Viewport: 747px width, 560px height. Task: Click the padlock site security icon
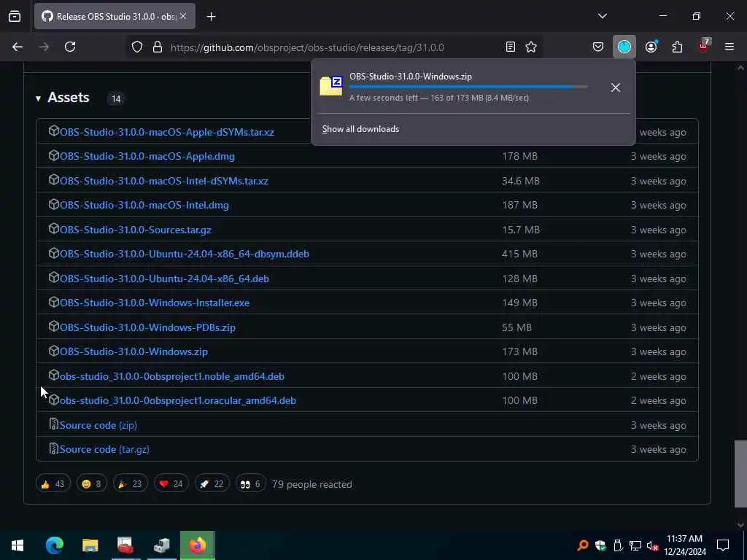tap(158, 47)
